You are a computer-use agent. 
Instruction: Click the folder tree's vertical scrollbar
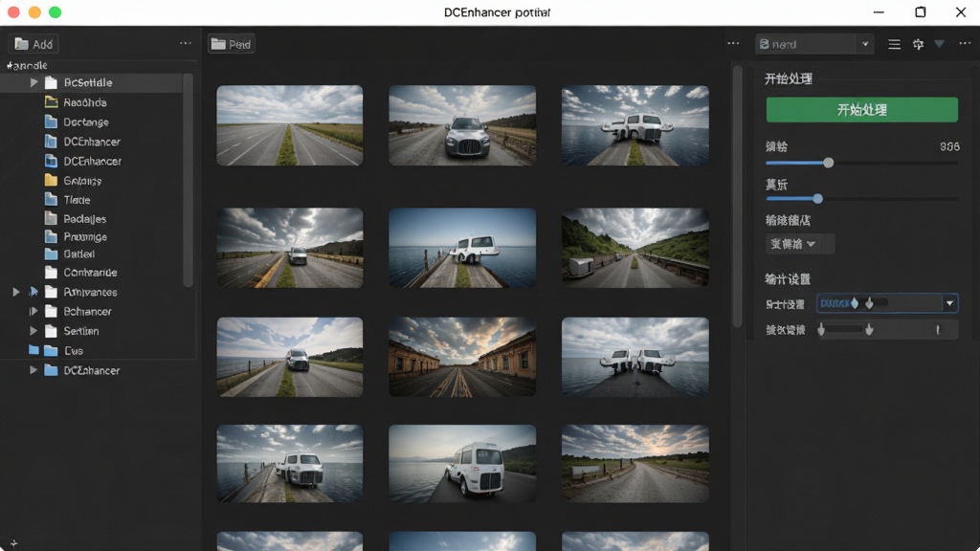coord(189,181)
